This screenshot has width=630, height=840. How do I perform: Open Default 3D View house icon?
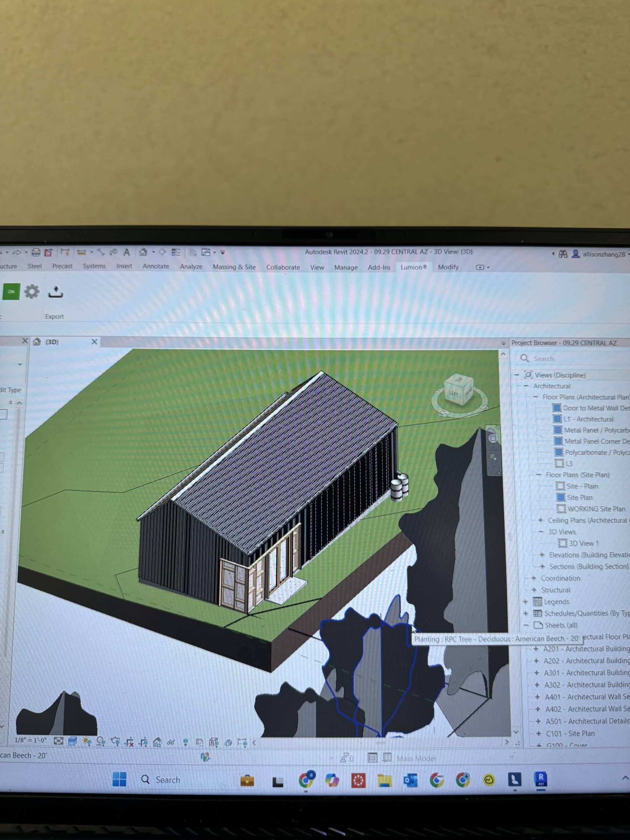click(x=143, y=252)
